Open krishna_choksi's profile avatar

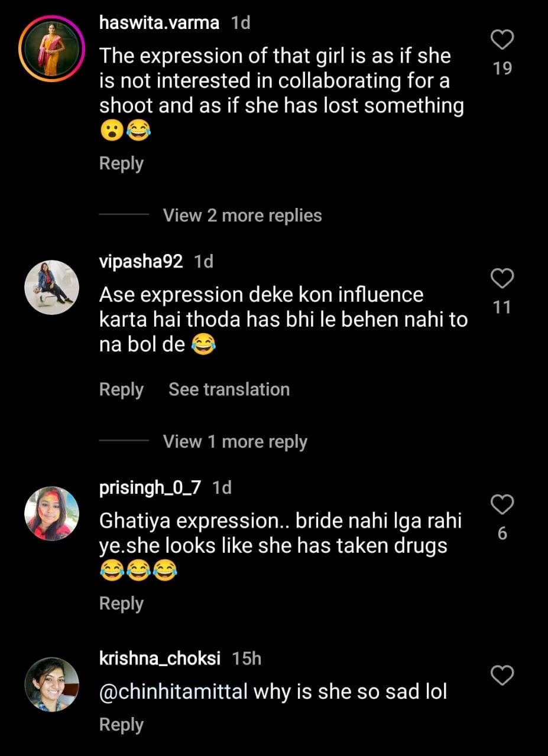51,684
